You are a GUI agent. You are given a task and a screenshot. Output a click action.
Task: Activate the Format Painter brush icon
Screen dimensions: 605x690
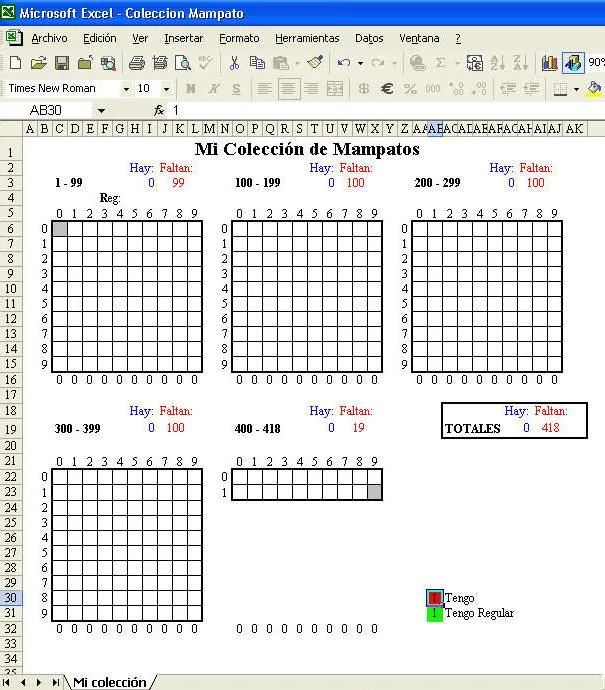(x=315, y=63)
